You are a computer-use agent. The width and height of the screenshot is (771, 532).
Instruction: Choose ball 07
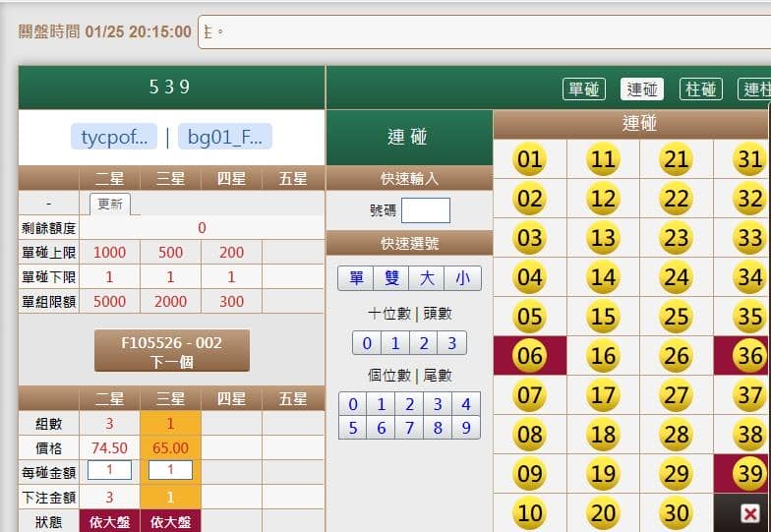(529, 395)
